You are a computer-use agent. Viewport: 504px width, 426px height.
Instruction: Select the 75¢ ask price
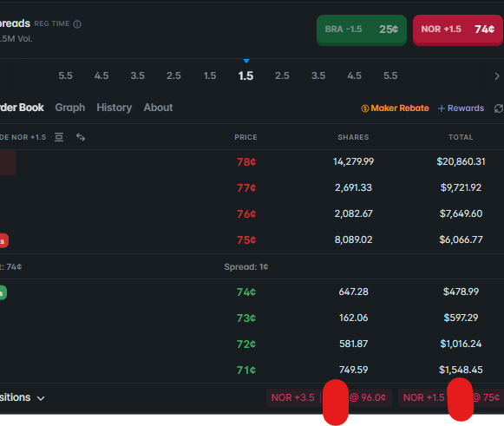246,240
